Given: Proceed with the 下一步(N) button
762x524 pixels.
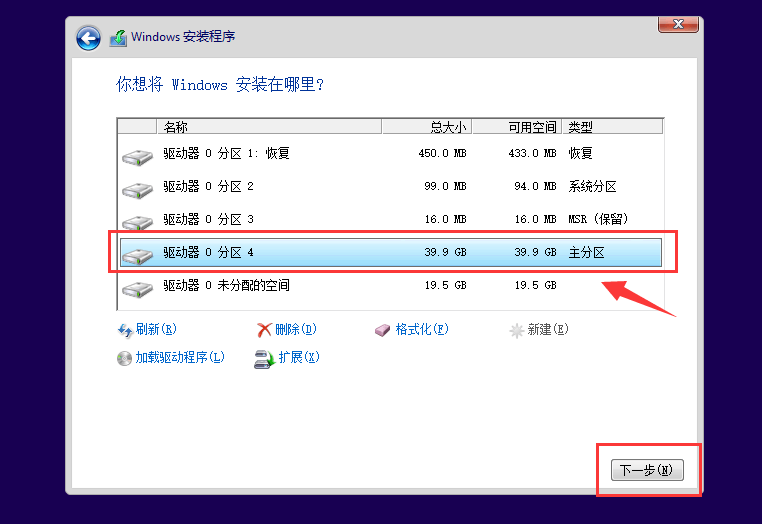Looking at the screenshot, I should click(647, 470).
